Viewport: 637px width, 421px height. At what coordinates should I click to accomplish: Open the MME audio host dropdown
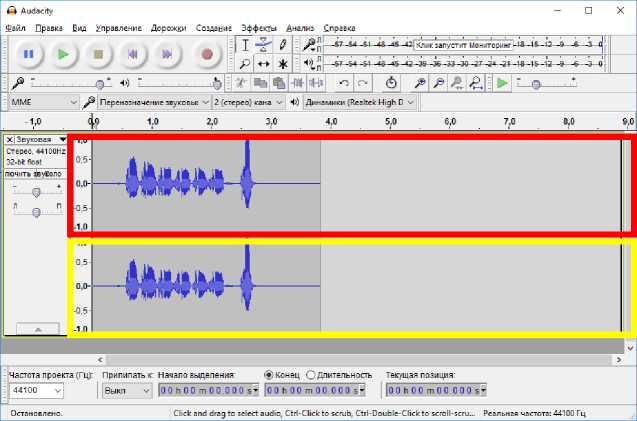coord(43,102)
